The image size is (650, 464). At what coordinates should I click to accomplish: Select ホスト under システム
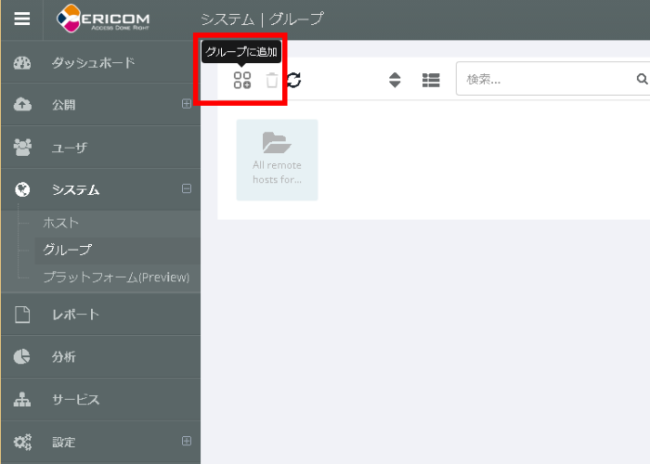coord(60,222)
